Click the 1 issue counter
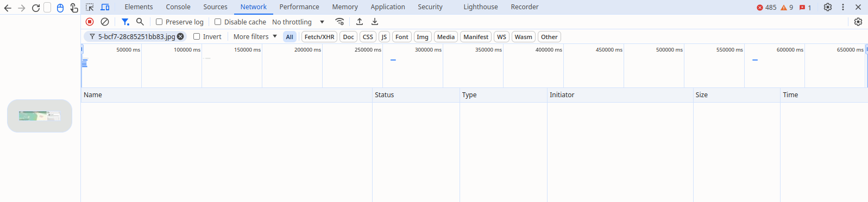This screenshot has height=202, width=868. pyautogui.click(x=806, y=8)
